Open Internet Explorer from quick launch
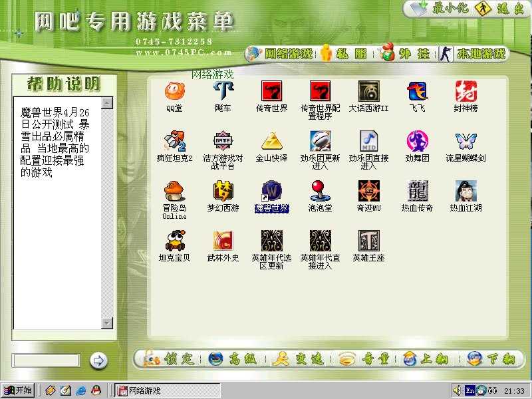Image resolution: width=532 pixels, height=399 pixels. (81, 390)
